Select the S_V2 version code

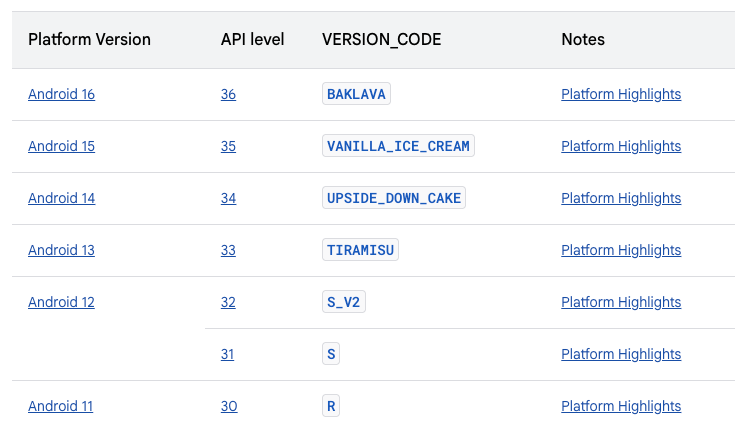point(344,302)
